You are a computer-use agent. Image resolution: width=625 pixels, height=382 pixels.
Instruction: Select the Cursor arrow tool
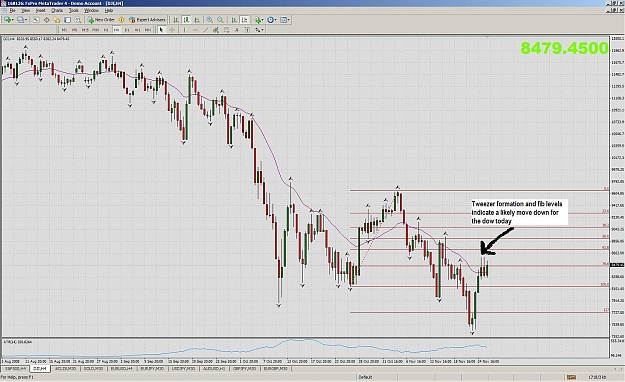coord(161,30)
